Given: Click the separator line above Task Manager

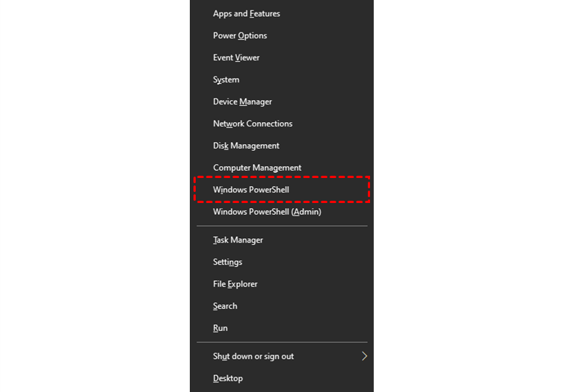Looking at the screenshot, I should tap(282, 226).
